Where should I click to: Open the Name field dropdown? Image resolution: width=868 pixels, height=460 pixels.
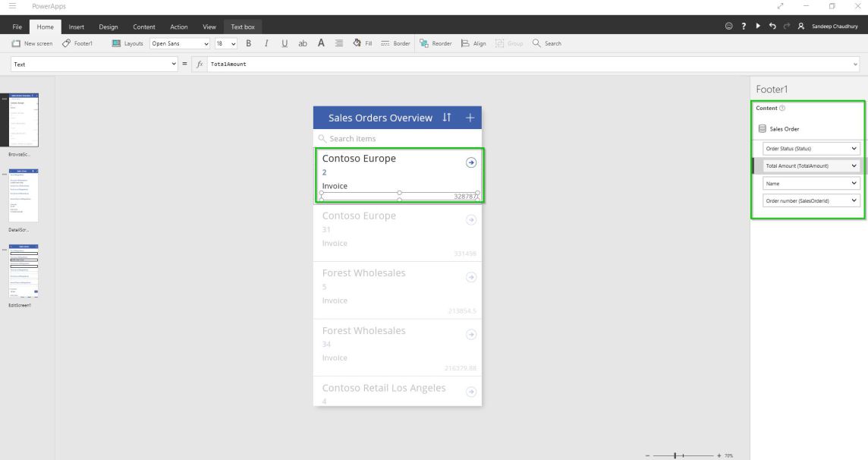tap(811, 183)
